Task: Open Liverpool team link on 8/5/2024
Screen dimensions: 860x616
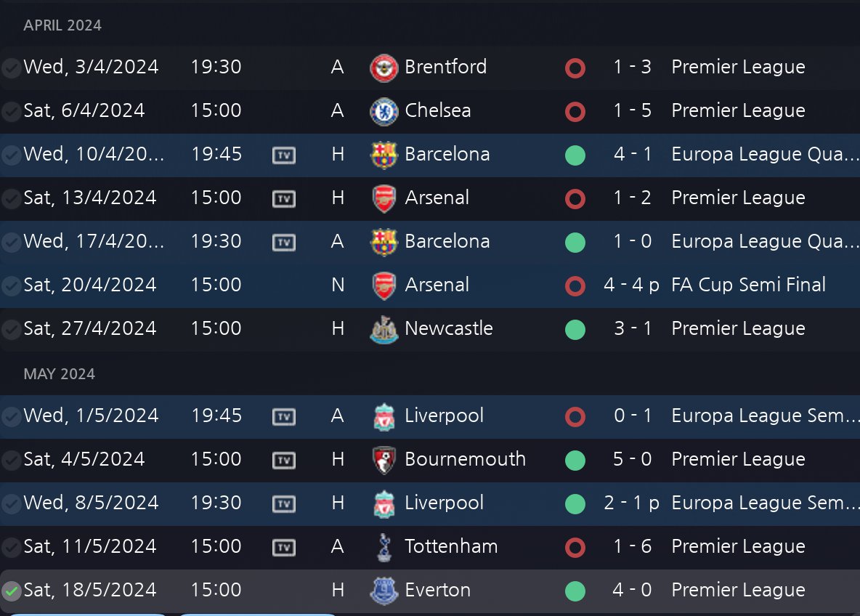Action: click(x=444, y=503)
